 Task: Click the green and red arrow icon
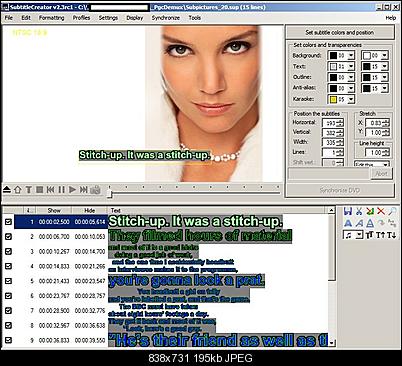pos(370,211)
